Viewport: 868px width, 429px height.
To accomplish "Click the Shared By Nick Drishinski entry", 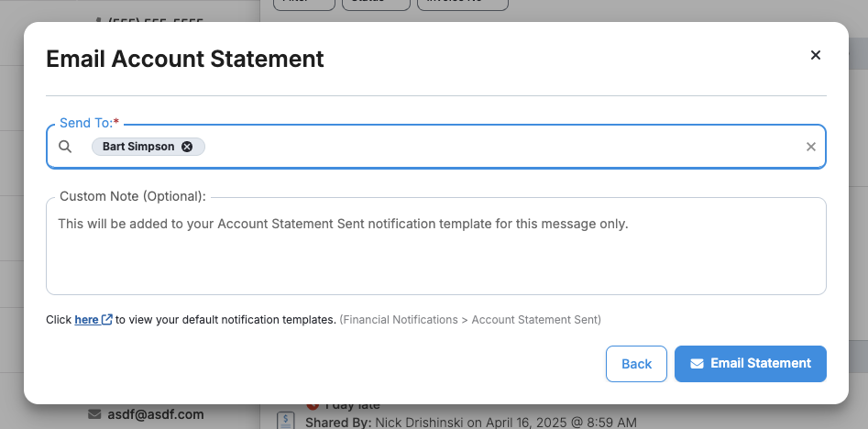I will (x=471, y=423).
